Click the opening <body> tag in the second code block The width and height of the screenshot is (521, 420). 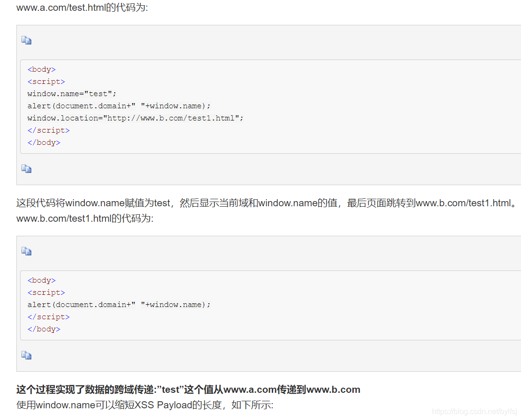click(x=42, y=280)
